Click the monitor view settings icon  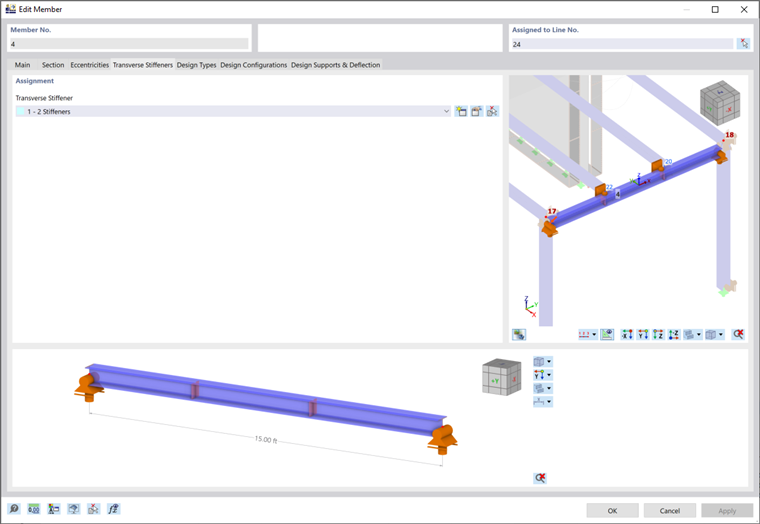73,509
